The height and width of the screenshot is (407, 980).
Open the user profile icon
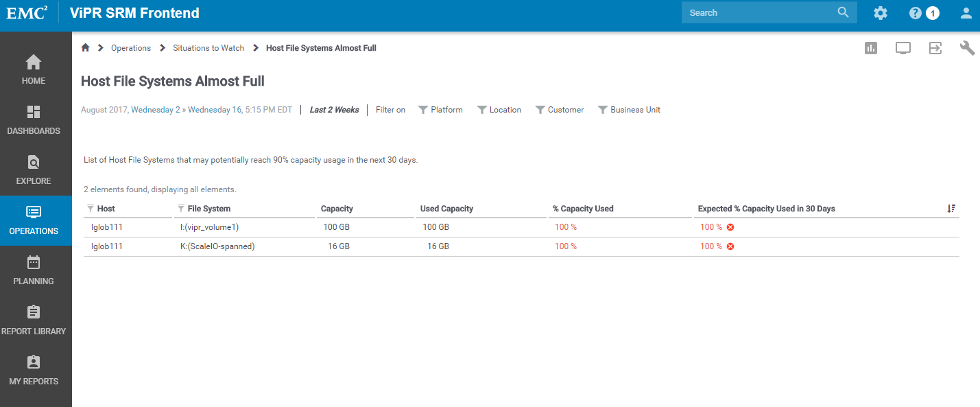[x=966, y=12]
